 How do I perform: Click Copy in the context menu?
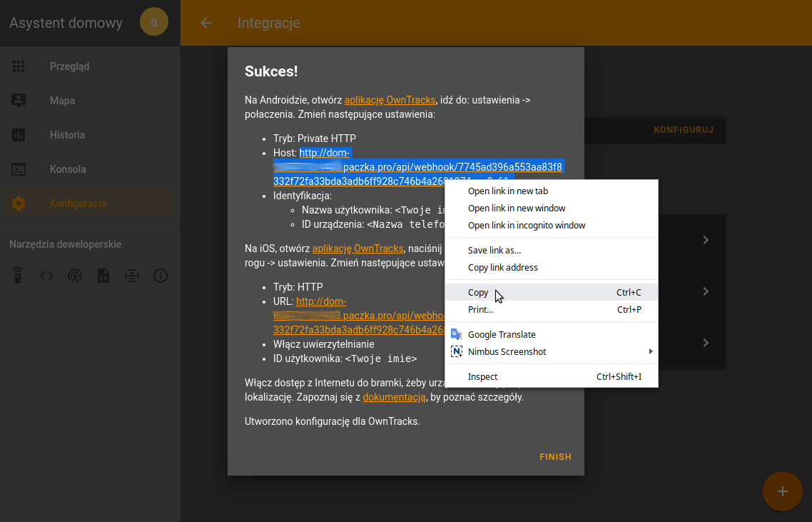point(552,292)
